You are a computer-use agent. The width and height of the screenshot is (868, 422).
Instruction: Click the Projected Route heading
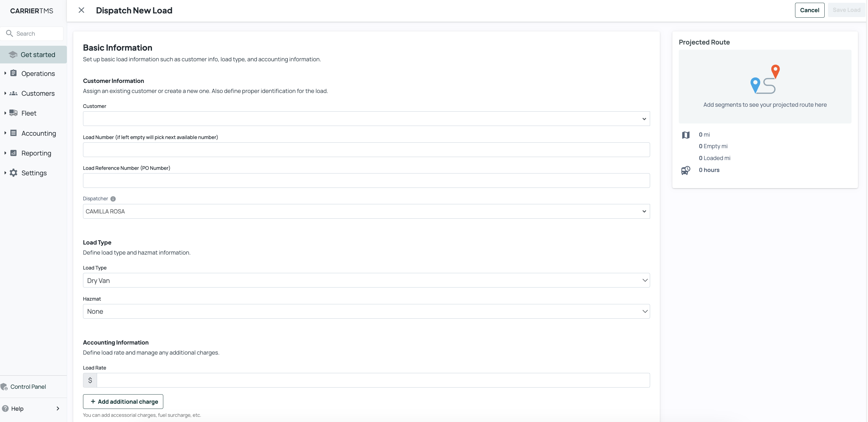click(x=704, y=42)
